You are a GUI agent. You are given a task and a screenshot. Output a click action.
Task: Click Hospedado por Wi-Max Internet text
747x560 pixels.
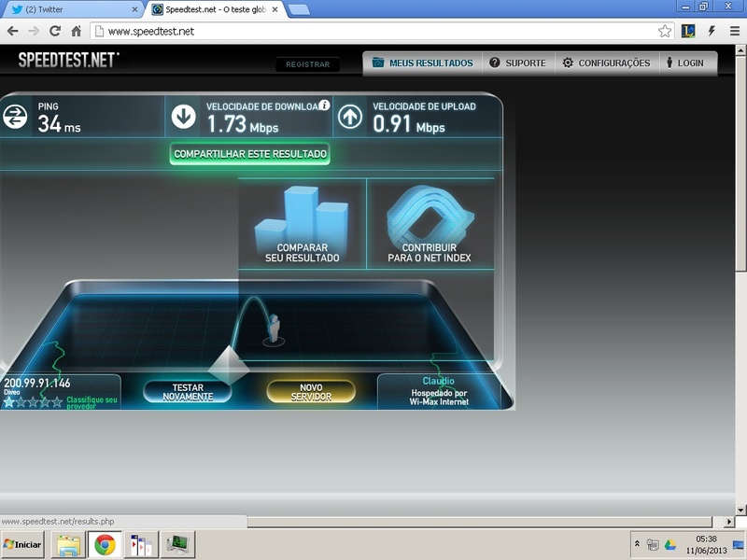point(439,398)
